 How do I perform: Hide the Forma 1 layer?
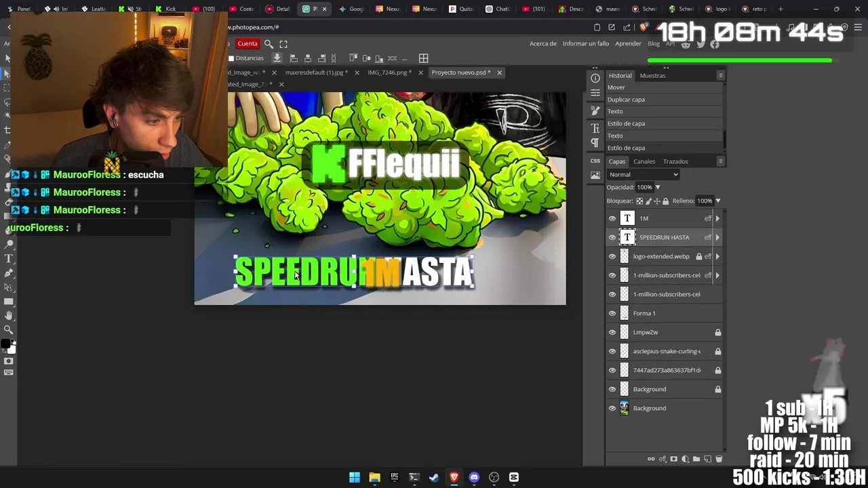(612, 313)
